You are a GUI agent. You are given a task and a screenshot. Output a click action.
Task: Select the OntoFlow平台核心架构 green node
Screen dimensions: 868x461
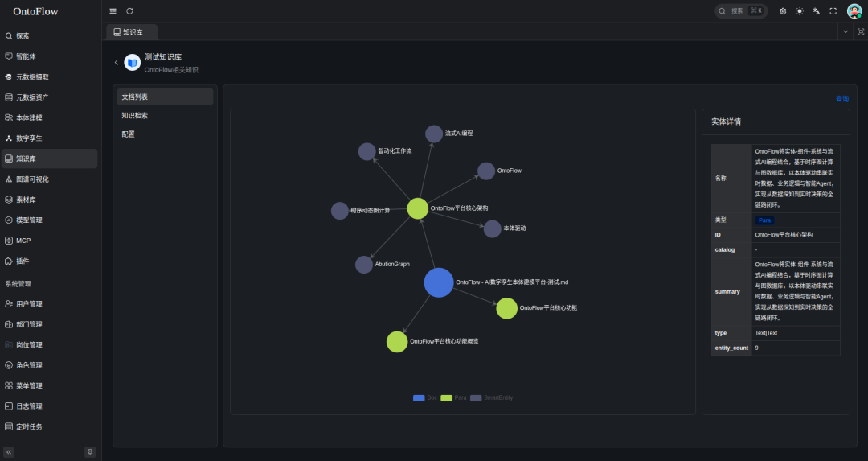point(418,208)
